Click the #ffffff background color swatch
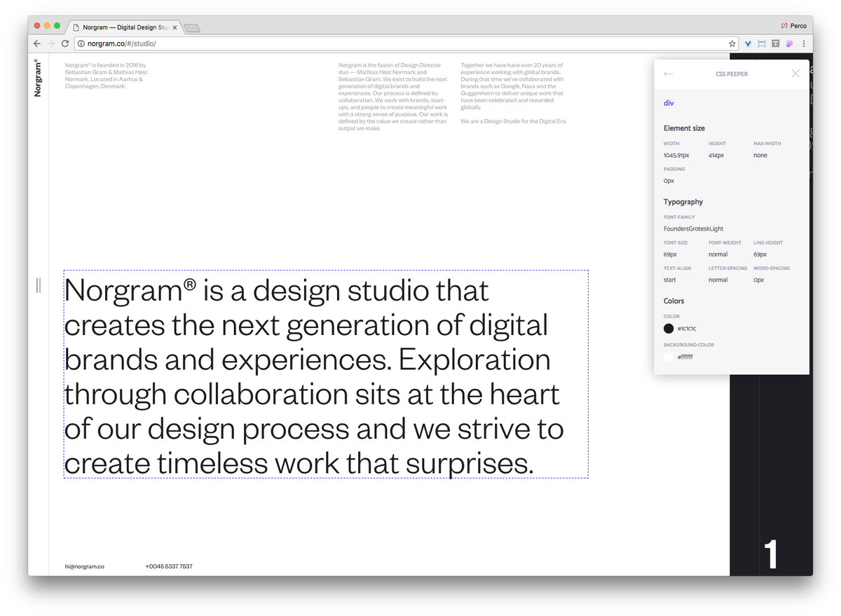The image size is (841, 616). [669, 357]
